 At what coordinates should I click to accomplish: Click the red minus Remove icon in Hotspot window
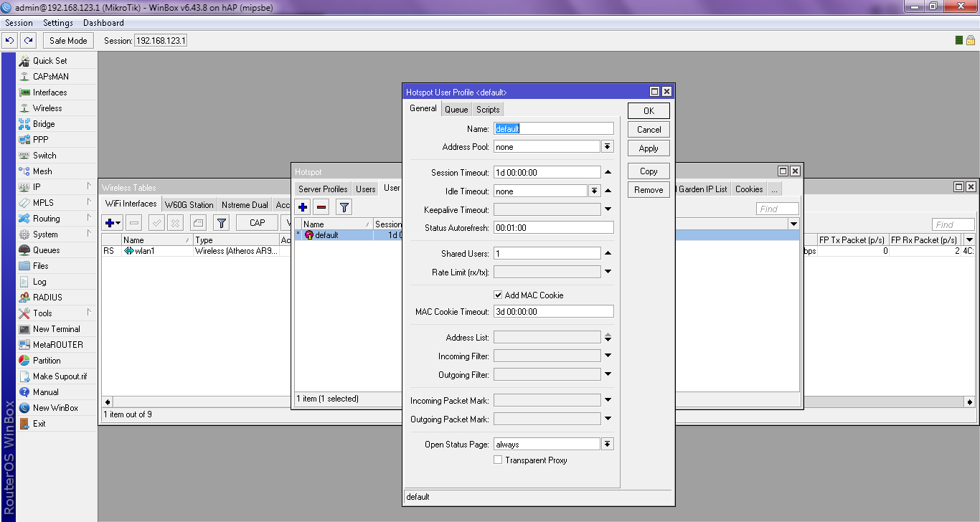(321, 207)
